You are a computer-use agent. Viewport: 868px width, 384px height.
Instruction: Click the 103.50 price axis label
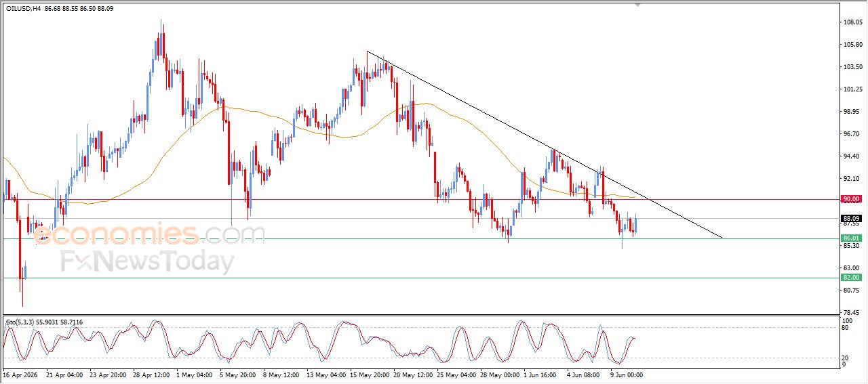(852, 67)
